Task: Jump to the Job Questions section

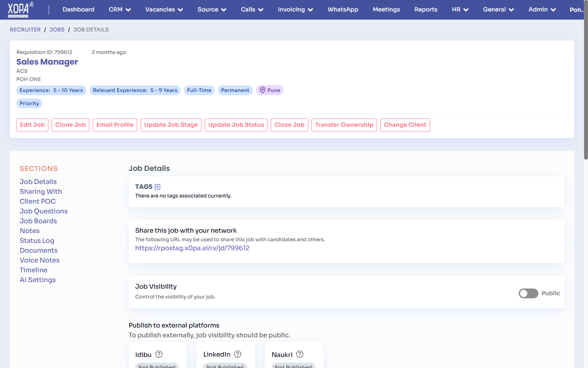Action: coord(44,211)
